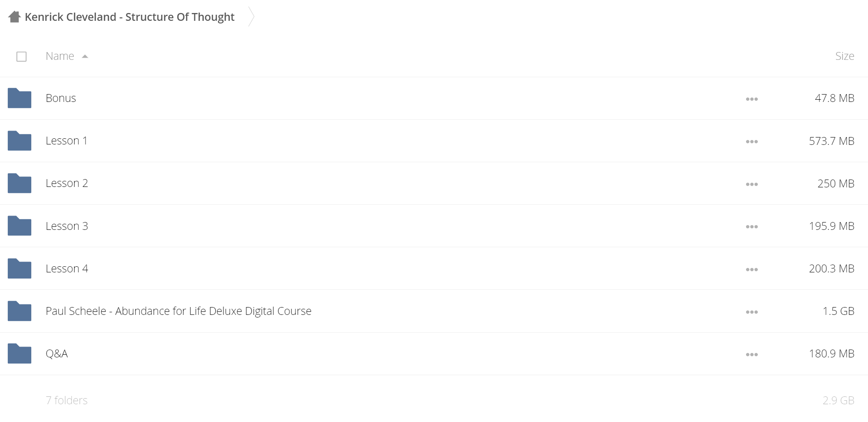The width and height of the screenshot is (868, 422).
Task: Open more actions for Lesson 2
Action: pos(752,184)
